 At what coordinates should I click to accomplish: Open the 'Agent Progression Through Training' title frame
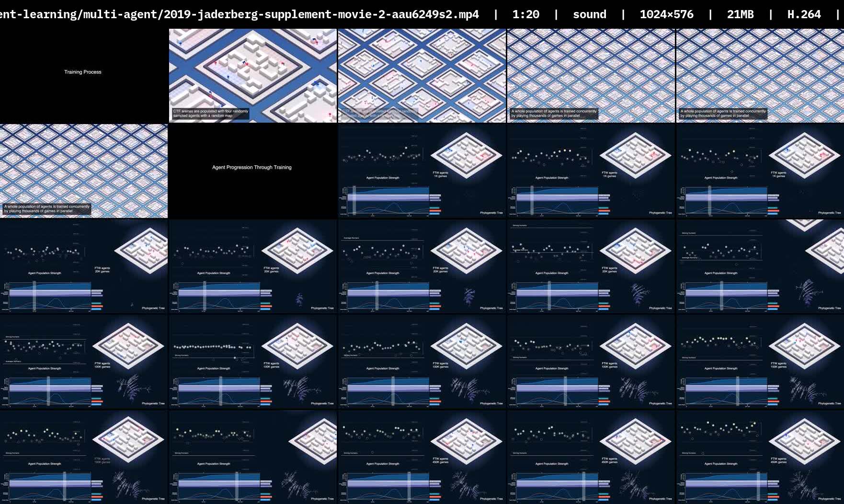252,171
